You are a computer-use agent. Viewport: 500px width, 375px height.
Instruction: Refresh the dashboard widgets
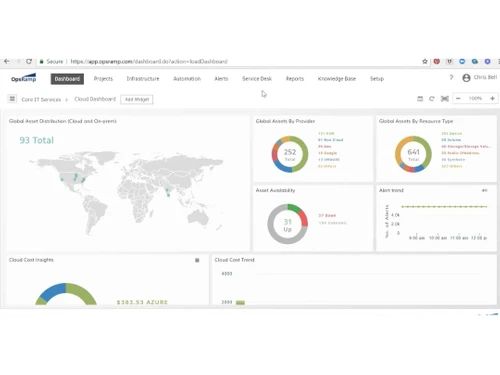[x=432, y=99]
